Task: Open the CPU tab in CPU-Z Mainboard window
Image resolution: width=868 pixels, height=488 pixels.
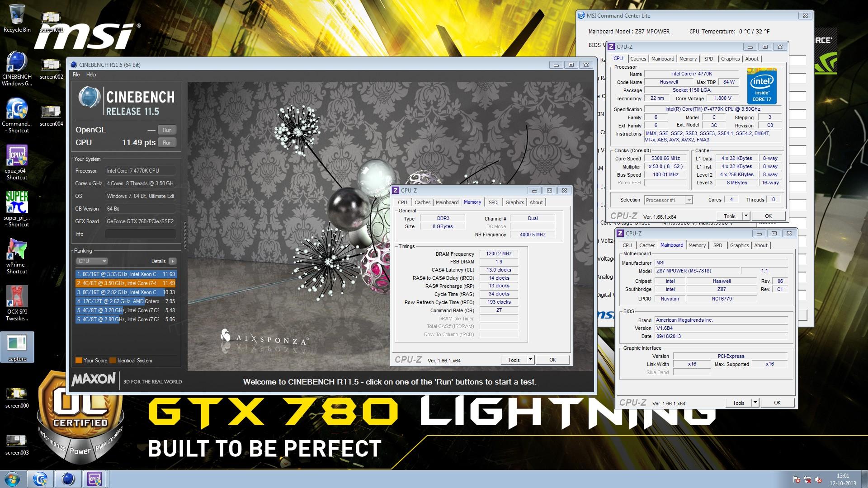Action: (627, 245)
